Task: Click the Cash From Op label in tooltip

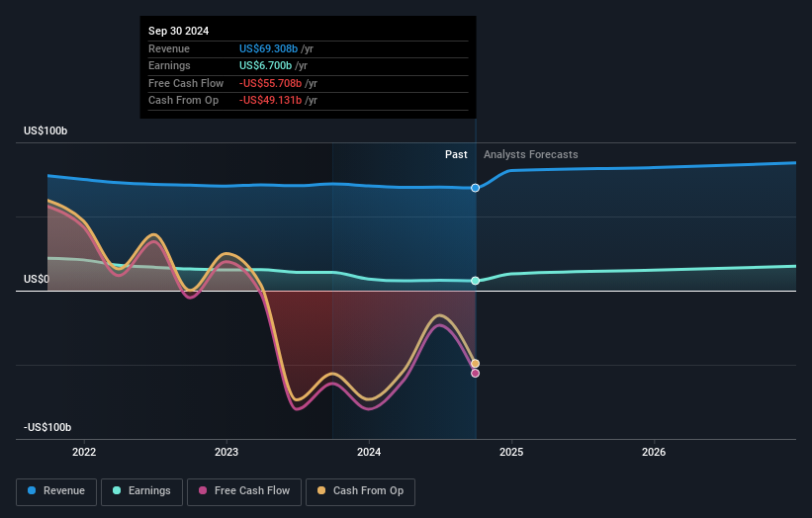Action: (183, 101)
